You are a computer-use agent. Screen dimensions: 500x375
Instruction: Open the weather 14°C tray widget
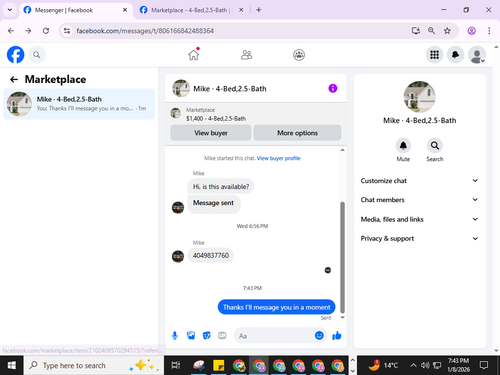(383, 365)
